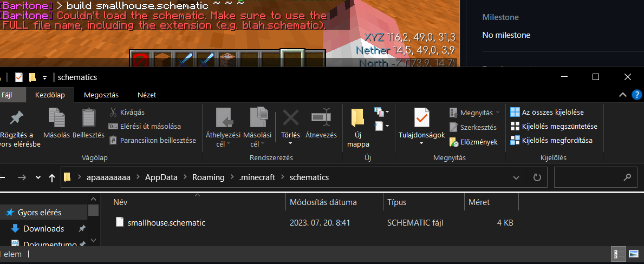Screen dimensions: 644x264
Task: Click the Törlés (Delete) red X icon
Action: coord(291,117)
